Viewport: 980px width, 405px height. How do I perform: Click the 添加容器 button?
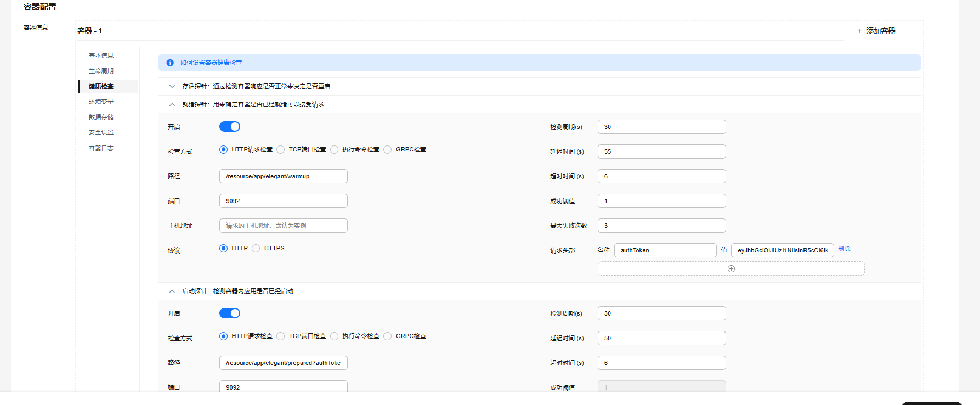click(876, 31)
